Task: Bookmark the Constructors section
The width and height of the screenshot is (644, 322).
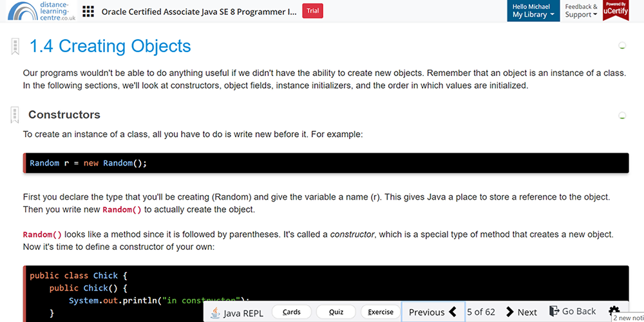Action: point(14,115)
